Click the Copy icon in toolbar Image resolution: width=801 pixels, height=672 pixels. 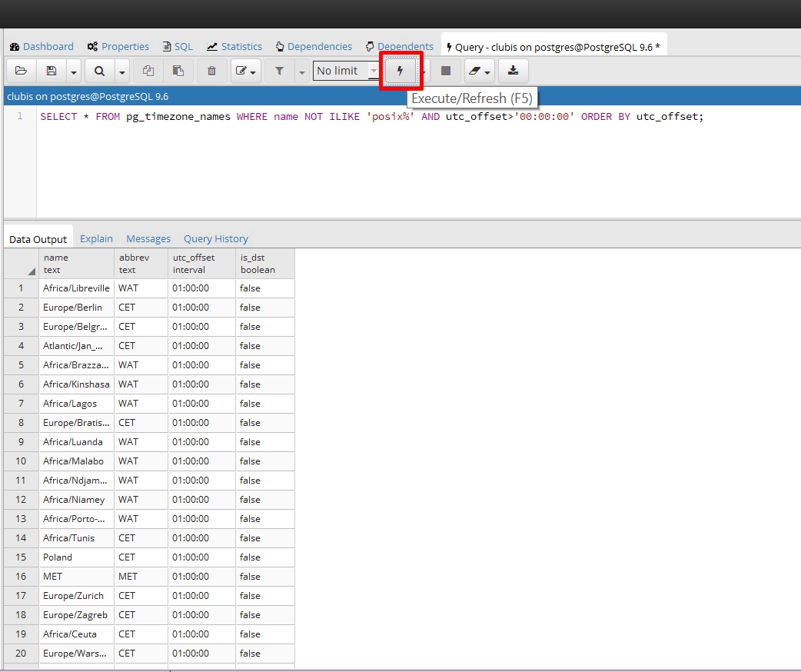coord(148,71)
